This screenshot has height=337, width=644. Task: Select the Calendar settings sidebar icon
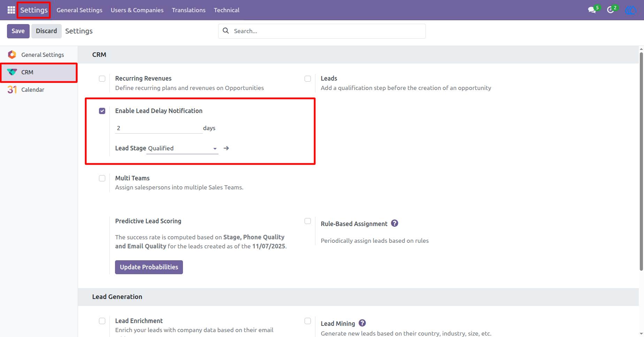pyautogui.click(x=12, y=90)
